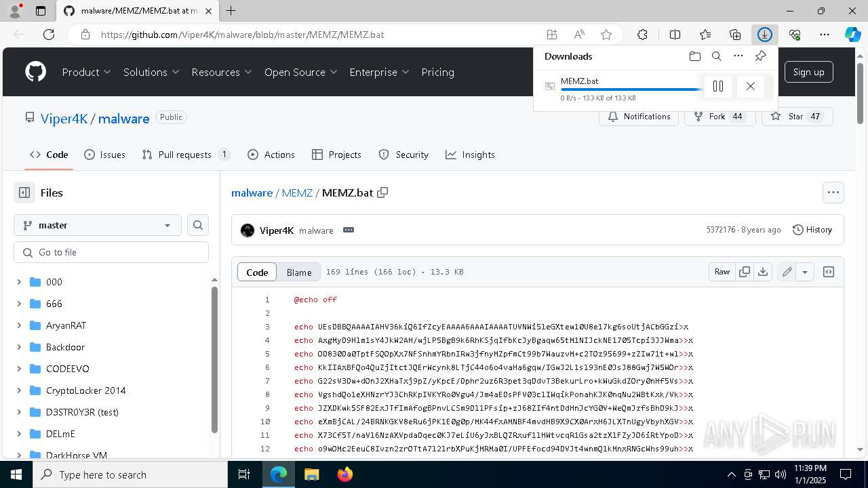Open the symbols panel icon
Viewport: 868px width, 488px height.
coord(829,272)
